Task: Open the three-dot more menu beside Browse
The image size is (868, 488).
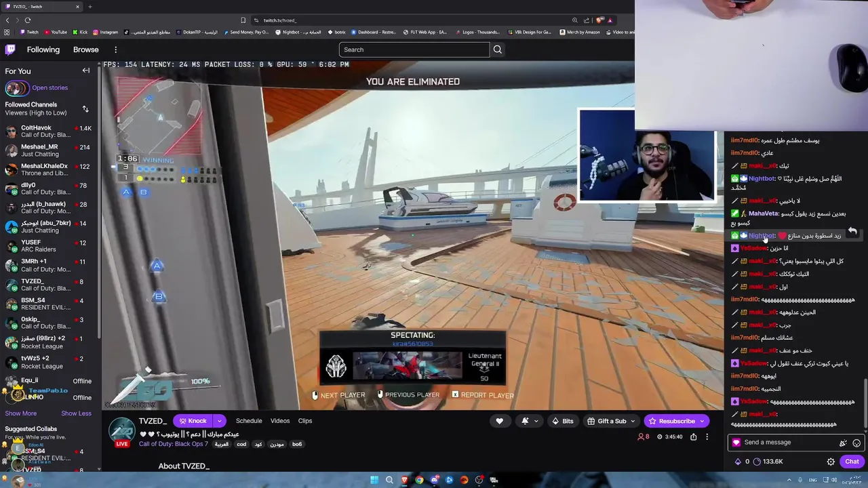Action: (x=115, y=49)
